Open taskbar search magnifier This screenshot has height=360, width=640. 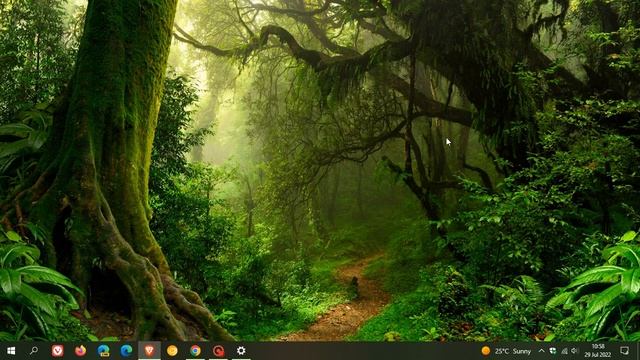[x=34, y=351]
